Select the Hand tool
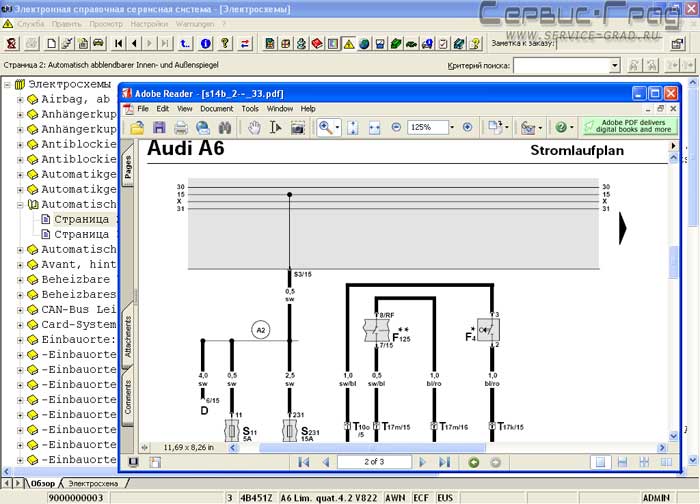 (x=254, y=128)
